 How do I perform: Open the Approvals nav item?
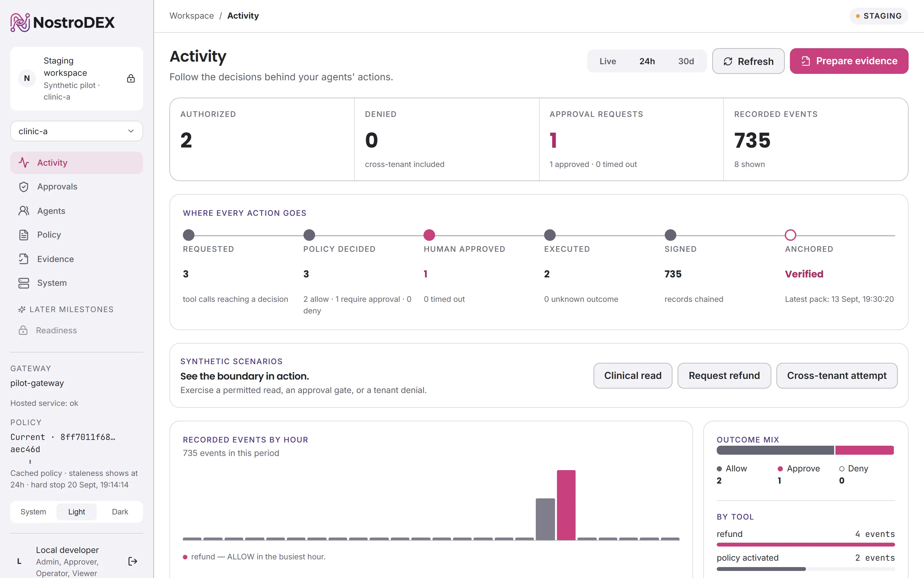coord(76,187)
